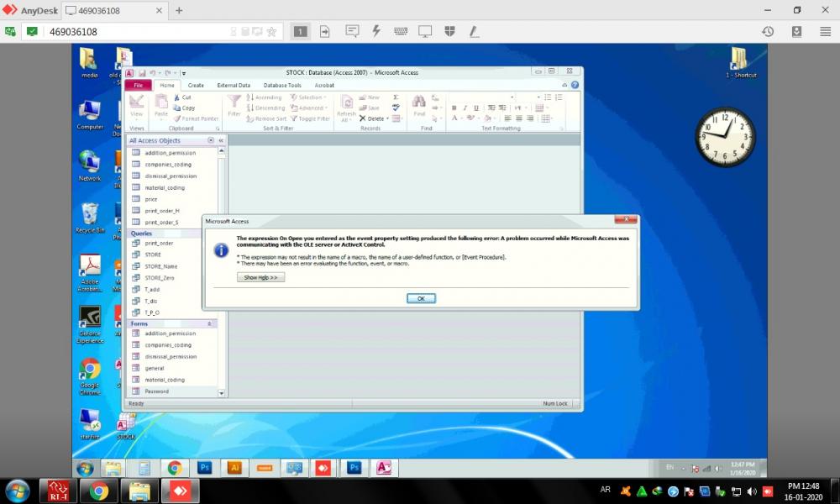
Task: Switch to the Create ribbon tab
Action: 196,85
